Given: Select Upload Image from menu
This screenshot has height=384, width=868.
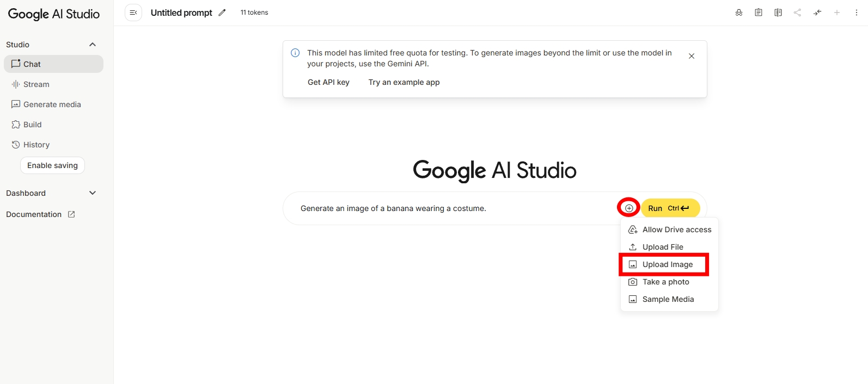Looking at the screenshot, I should pyautogui.click(x=669, y=264).
